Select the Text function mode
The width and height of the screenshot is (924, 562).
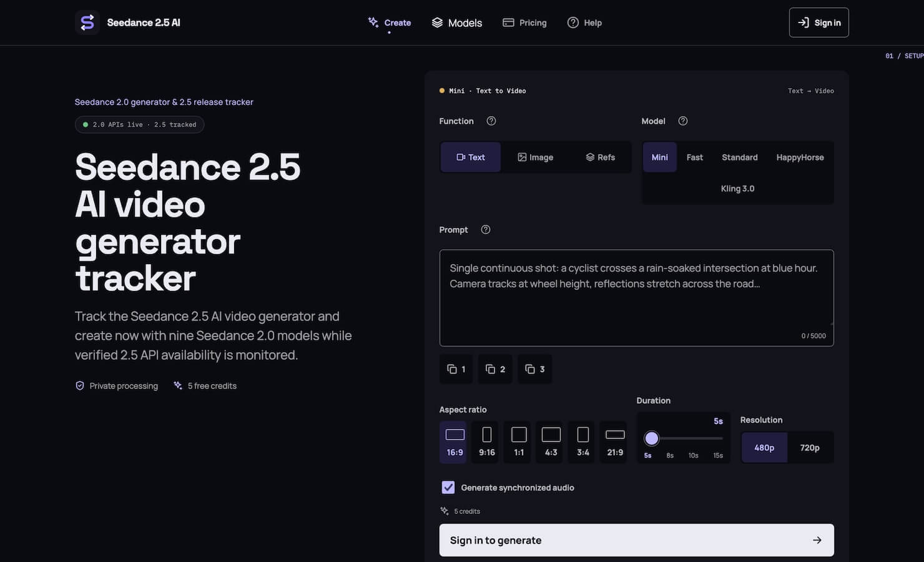point(471,157)
